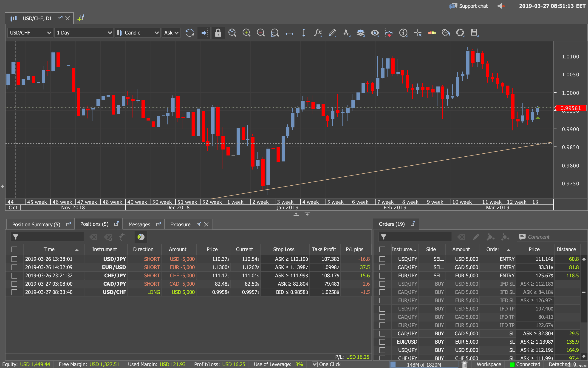Screen dimensions: 588x368
Task: Click vertical scale arrows icon
Action: (x=303, y=33)
